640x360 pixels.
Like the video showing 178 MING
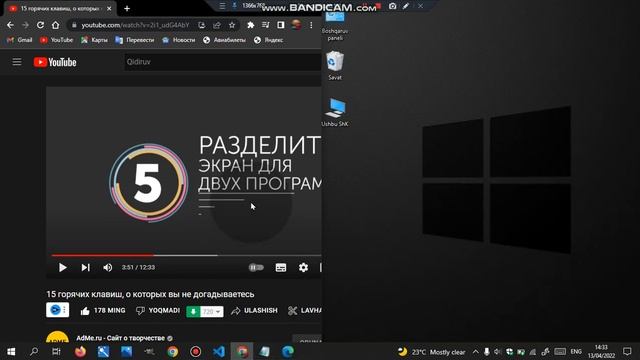pos(103,311)
